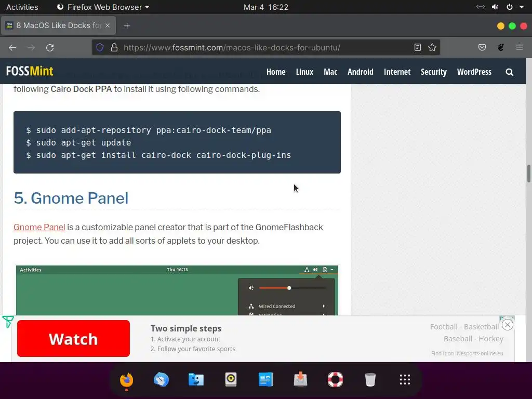Screen dimensions: 532x399
Task: Open Help lifebuoy icon in dock
Action: [x=335, y=380]
